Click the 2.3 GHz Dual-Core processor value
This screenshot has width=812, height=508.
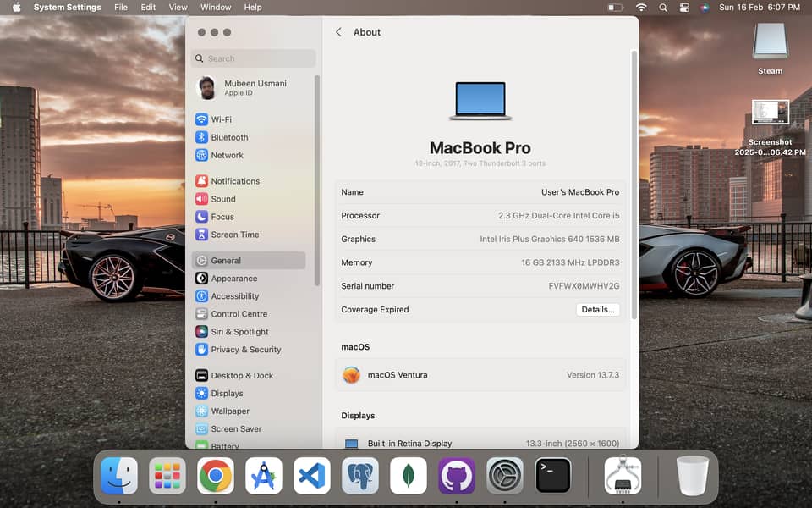(x=559, y=216)
